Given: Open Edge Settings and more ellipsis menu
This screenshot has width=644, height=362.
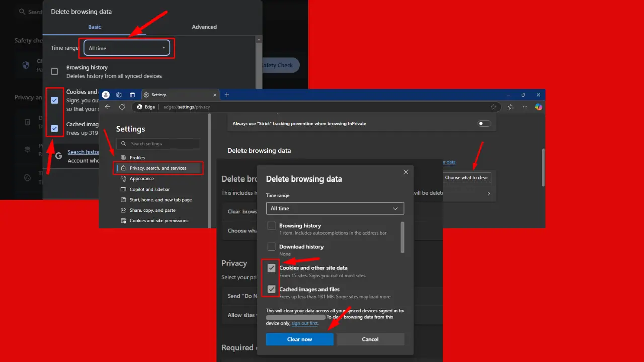Looking at the screenshot, I should pos(525,107).
